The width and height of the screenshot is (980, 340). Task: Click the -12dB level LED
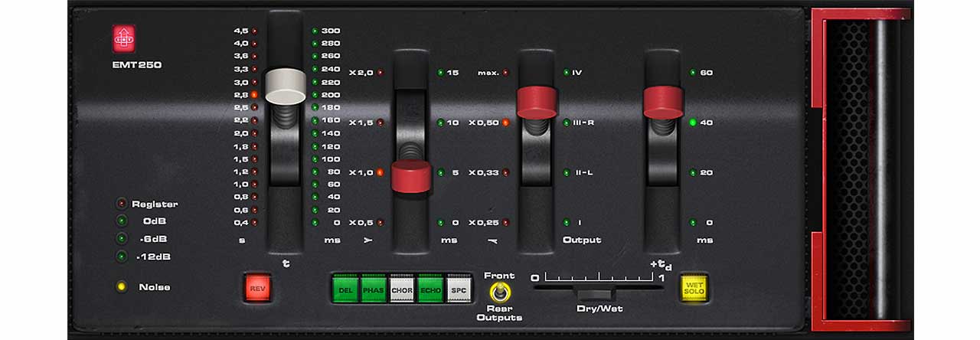coord(121,257)
